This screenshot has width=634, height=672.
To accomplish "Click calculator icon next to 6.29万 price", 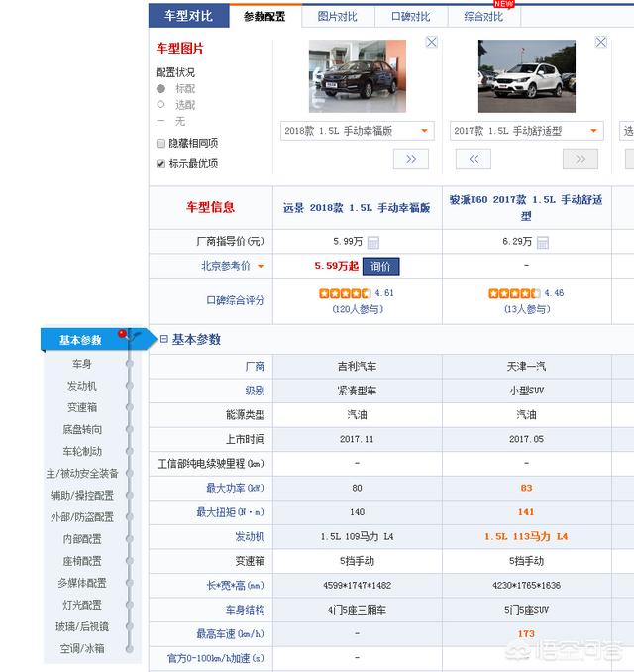I will tap(542, 242).
